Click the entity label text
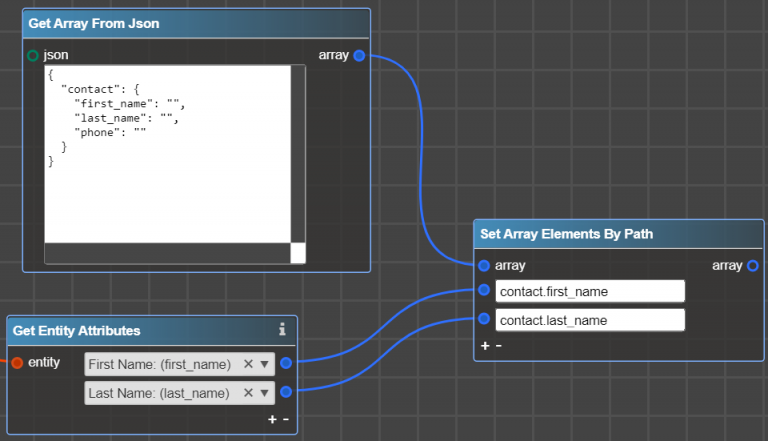Image resolution: width=768 pixels, height=441 pixels. pos(44,362)
